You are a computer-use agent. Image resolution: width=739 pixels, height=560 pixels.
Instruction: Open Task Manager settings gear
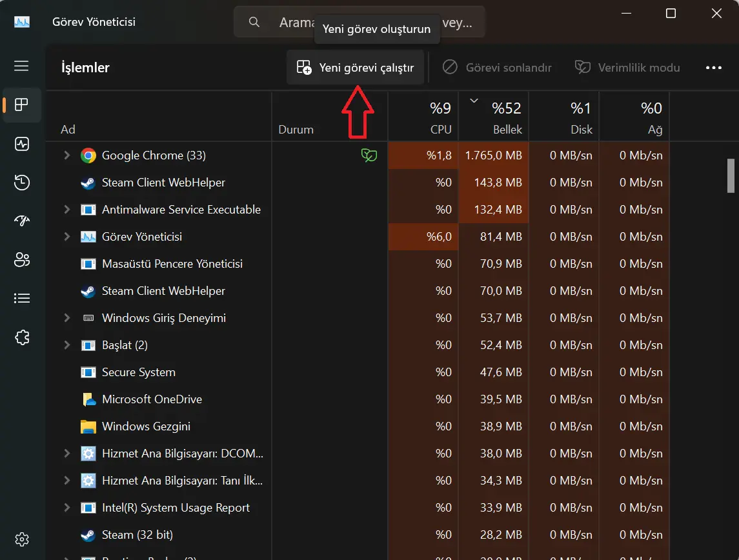coord(22,539)
